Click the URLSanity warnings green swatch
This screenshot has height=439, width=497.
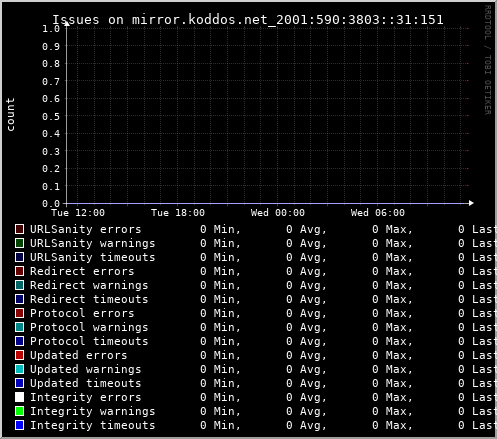(x=19, y=243)
